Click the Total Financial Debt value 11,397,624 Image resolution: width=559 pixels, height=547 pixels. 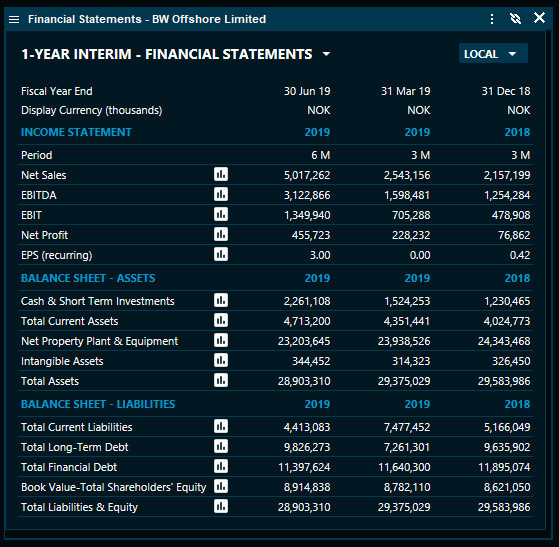[x=304, y=467]
